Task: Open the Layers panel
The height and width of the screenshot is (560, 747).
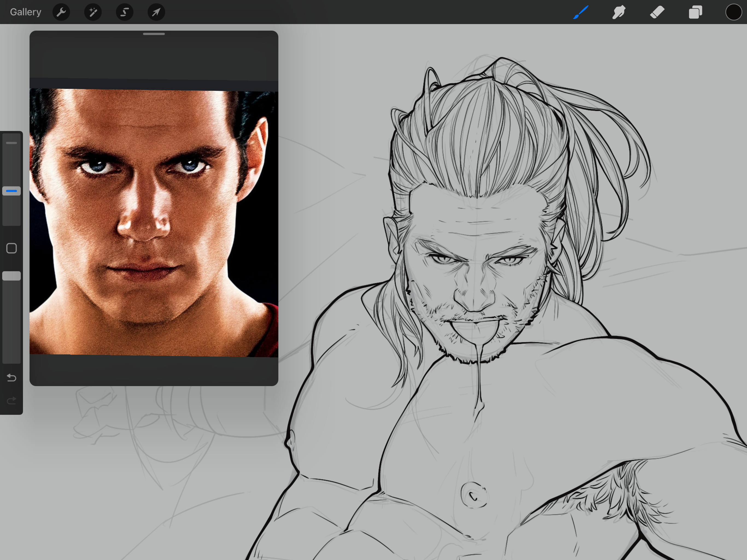Action: pyautogui.click(x=695, y=12)
